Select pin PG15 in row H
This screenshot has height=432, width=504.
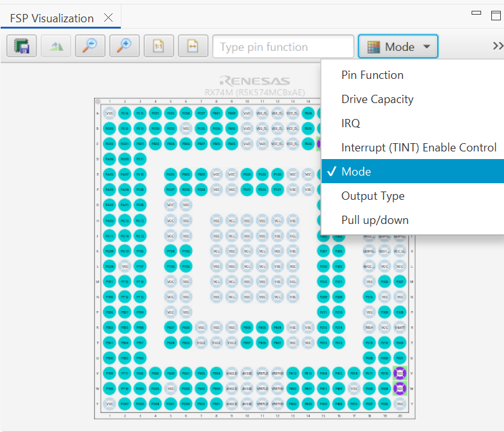pos(140,220)
